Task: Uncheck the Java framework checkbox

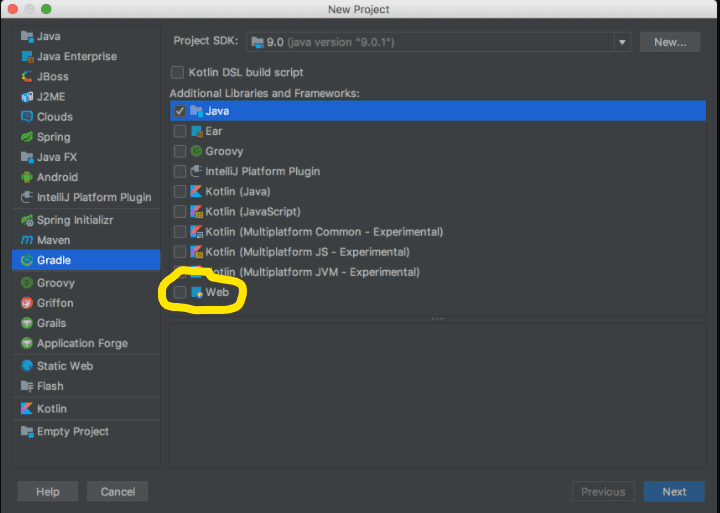Action: [x=180, y=111]
